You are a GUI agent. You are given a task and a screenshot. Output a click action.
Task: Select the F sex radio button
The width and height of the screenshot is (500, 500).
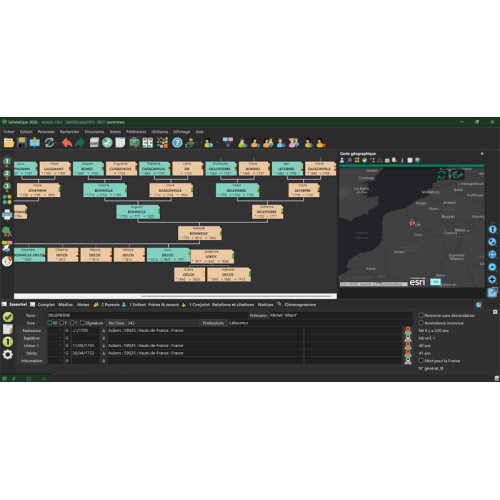pos(61,323)
